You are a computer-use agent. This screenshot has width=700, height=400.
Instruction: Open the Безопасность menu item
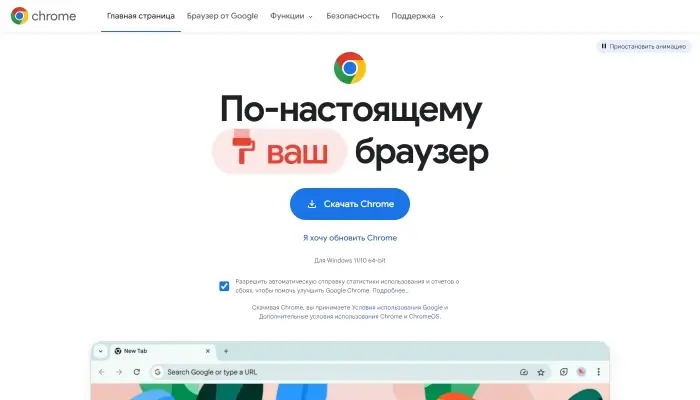pos(353,16)
